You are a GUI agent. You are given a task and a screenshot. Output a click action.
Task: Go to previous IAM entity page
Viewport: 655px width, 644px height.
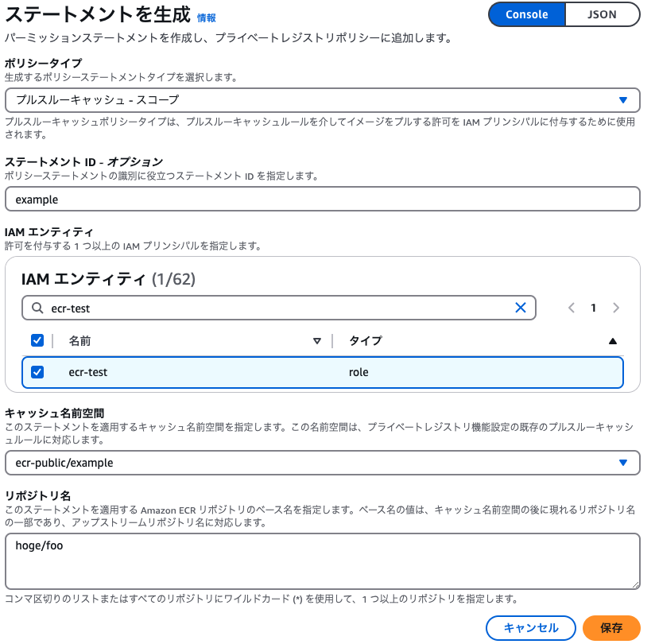[572, 308]
